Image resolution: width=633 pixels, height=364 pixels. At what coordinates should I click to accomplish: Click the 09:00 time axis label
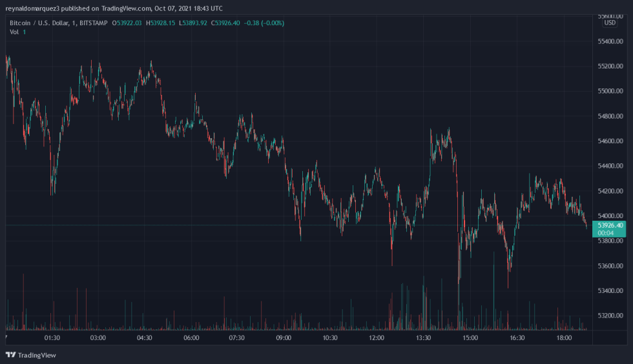pos(284,338)
